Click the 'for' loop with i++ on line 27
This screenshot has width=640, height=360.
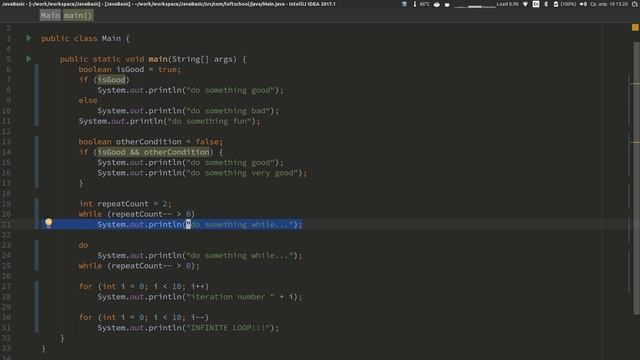(x=144, y=286)
